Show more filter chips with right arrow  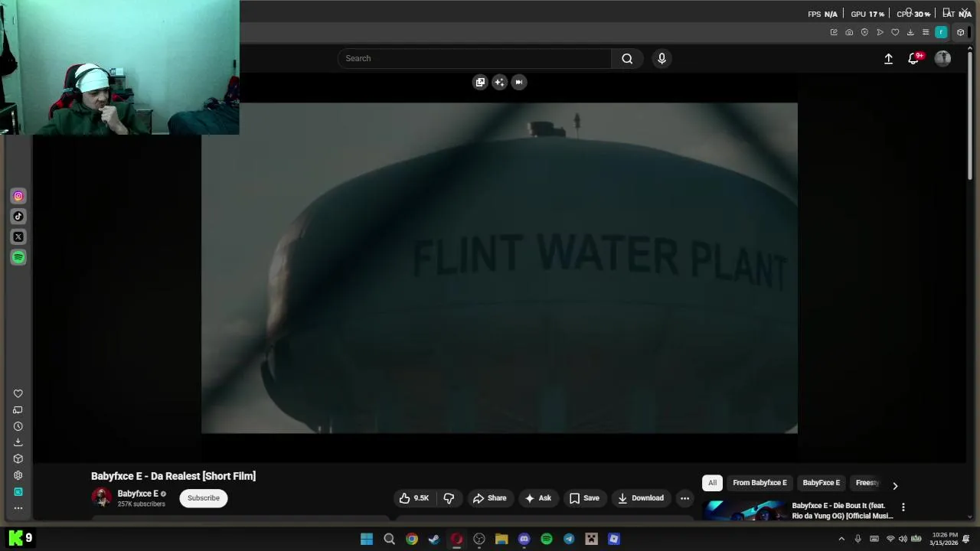click(895, 485)
